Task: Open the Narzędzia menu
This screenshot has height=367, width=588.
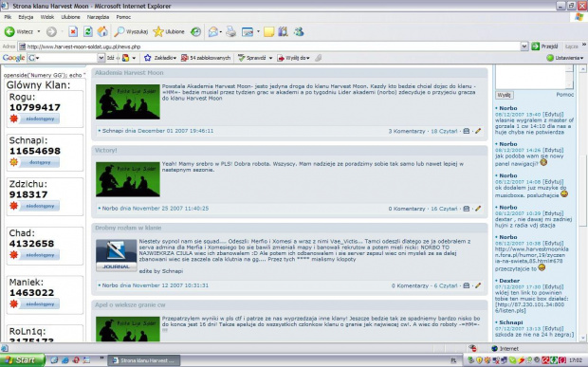Action: click(x=98, y=17)
